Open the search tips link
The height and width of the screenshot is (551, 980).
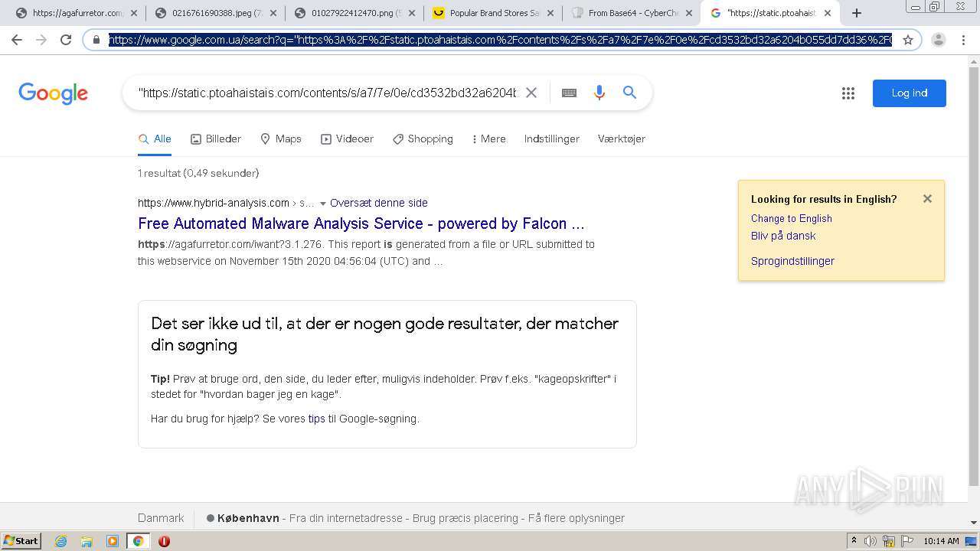tap(316, 419)
